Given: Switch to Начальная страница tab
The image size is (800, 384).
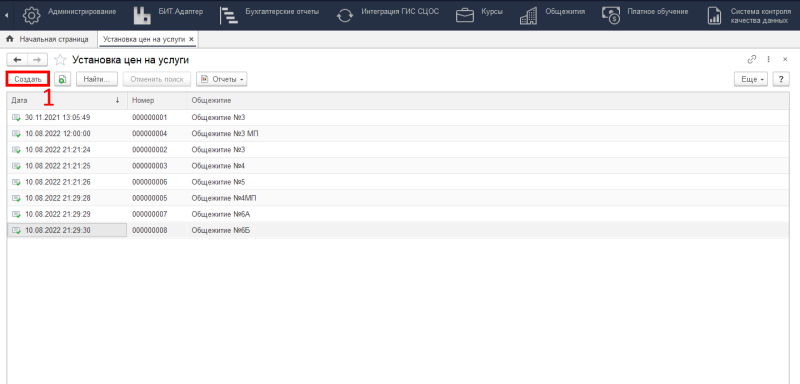Looking at the screenshot, I should click(x=47, y=39).
